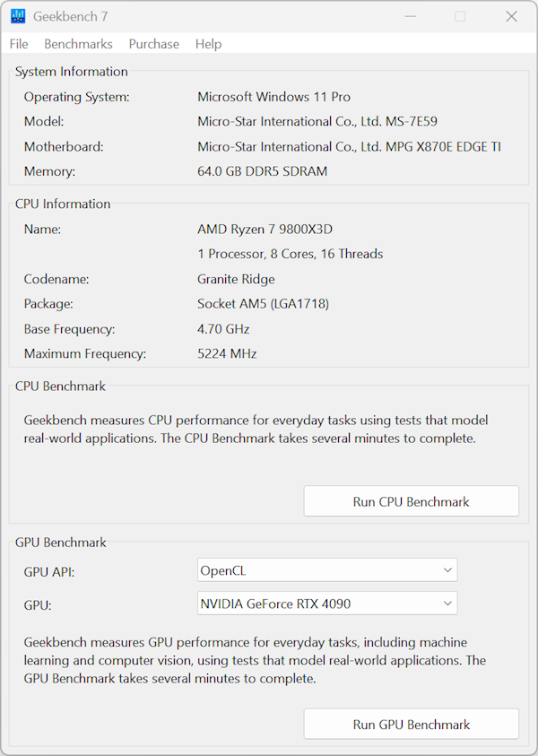Close the Geekbench 7 window
The image size is (538, 756).
pyautogui.click(x=511, y=16)
